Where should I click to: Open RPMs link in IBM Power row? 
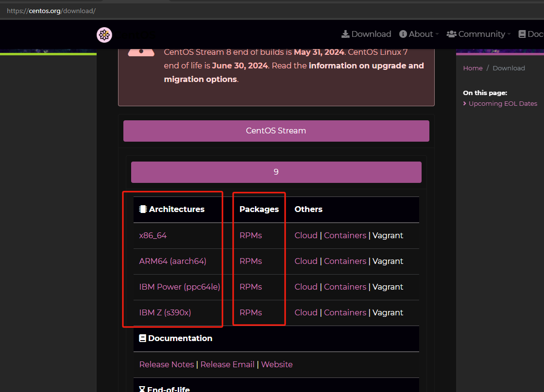251,287
